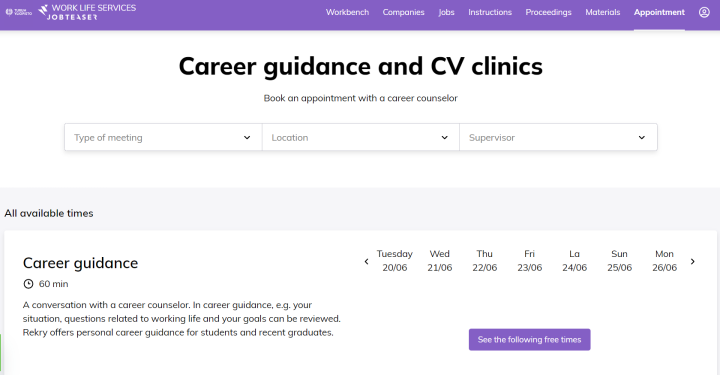Click the Career guidance heading
This screenshot has width=720, height=375.
[80, 263]
